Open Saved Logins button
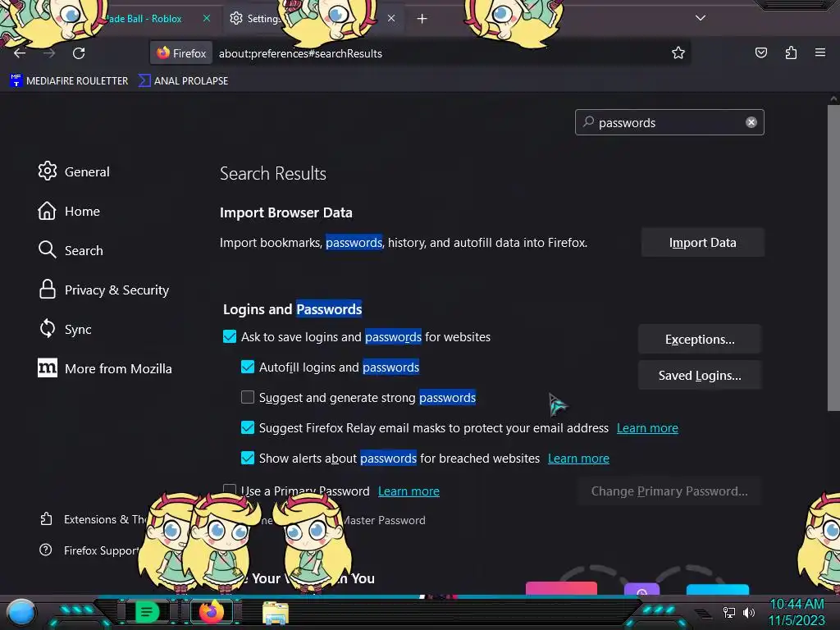 click(x=700, y=376)
